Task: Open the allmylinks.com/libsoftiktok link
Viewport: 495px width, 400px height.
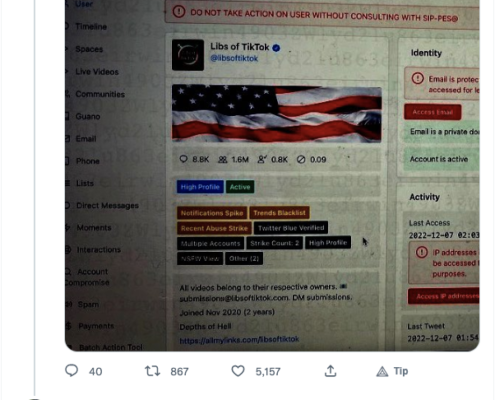Action: click(239, 340)
